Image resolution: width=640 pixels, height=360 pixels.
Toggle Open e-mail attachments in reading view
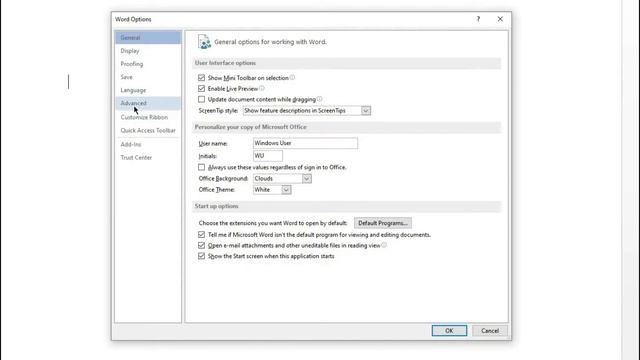[201, 245]
